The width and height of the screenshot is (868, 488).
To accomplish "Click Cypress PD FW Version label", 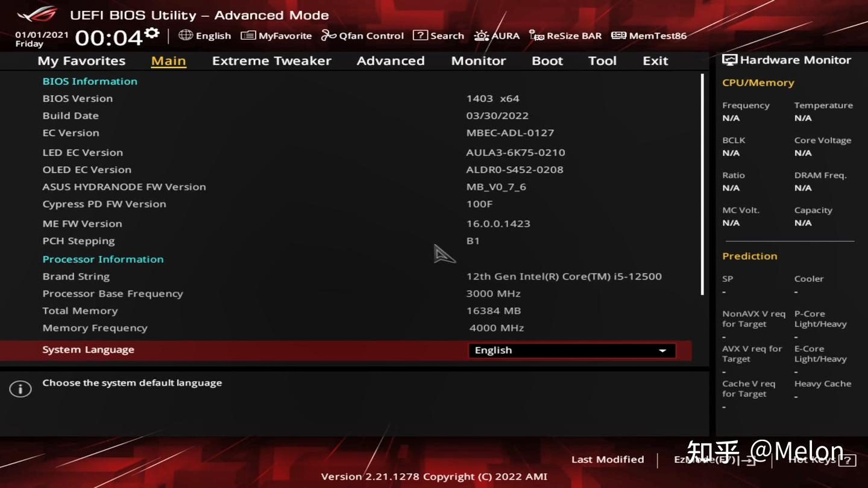I will 104,204.
